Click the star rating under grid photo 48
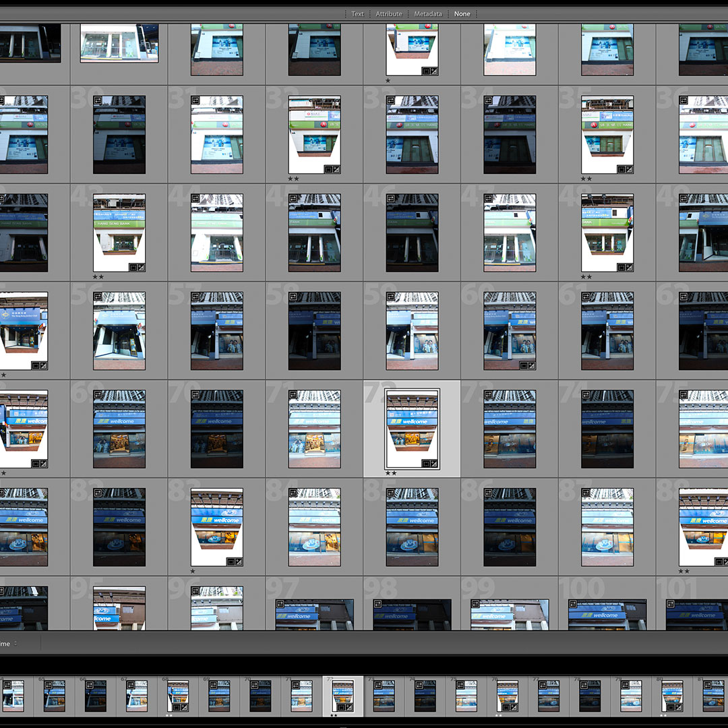 click(x=586, y=276)
